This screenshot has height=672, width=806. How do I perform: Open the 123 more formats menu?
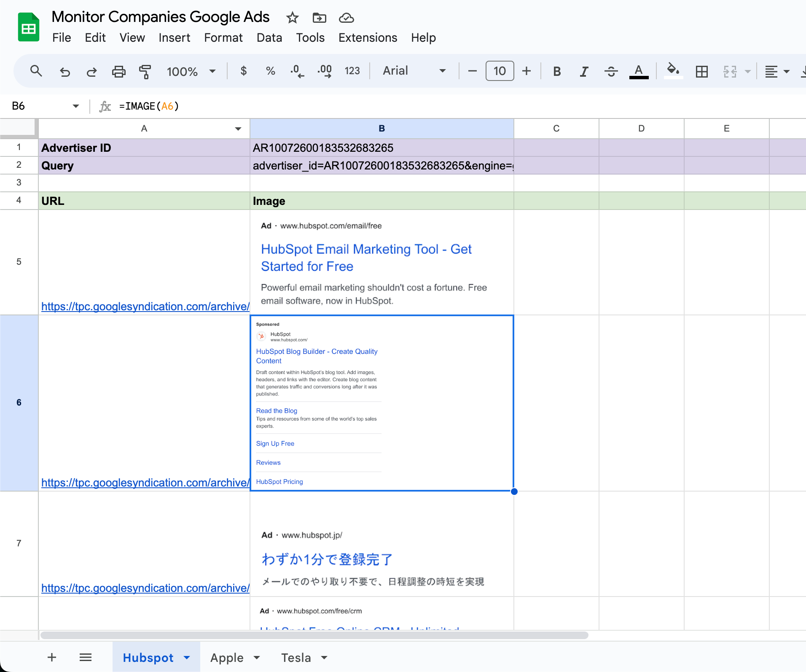tap(352, 71)
